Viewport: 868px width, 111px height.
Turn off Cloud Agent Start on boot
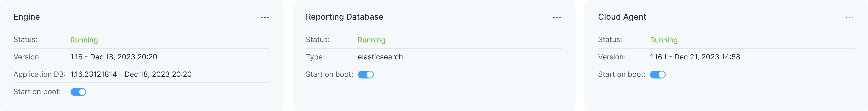click(657, 75)
